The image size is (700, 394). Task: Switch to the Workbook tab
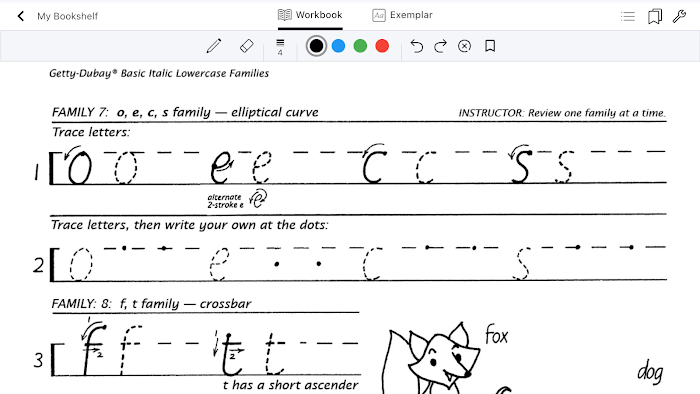(310, 15)
